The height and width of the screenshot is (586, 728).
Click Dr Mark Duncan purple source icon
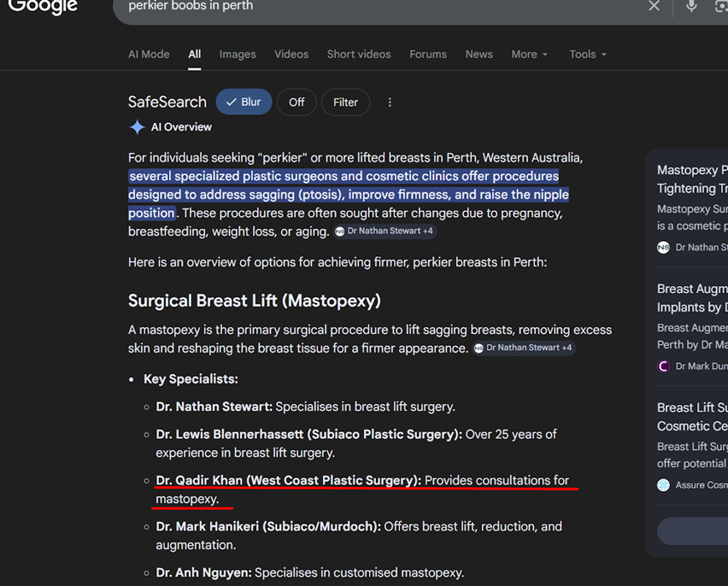coord(664,366)
